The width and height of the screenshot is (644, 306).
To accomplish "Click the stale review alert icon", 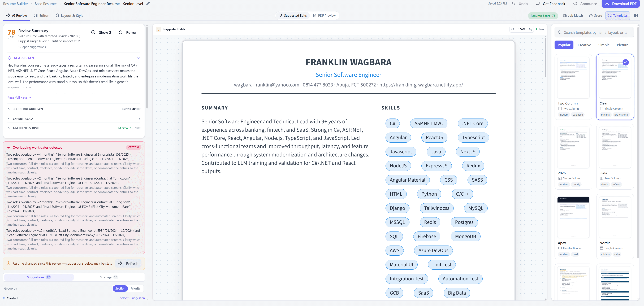I will (x=8, y=264).
